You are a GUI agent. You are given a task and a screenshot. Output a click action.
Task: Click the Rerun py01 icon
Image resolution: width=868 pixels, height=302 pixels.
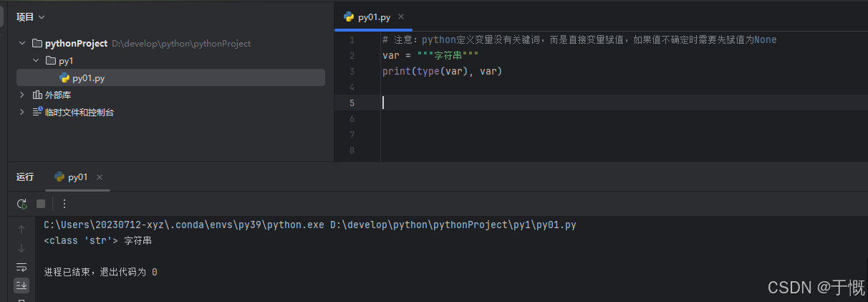coord(22,204)
